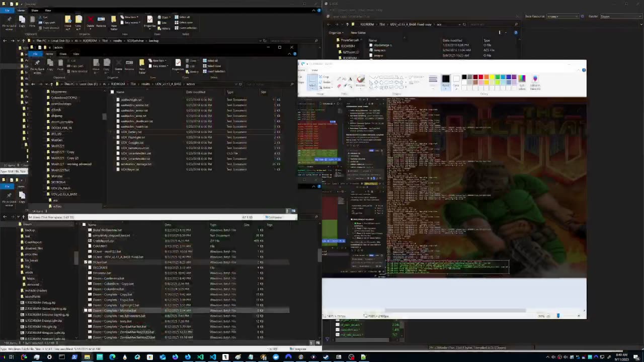Switch to View tab in Paint

(314, 70)
